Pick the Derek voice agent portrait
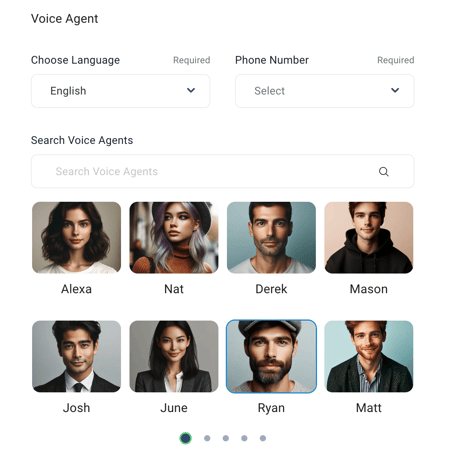Screen dimensions: 450x456 click(271, 238)
